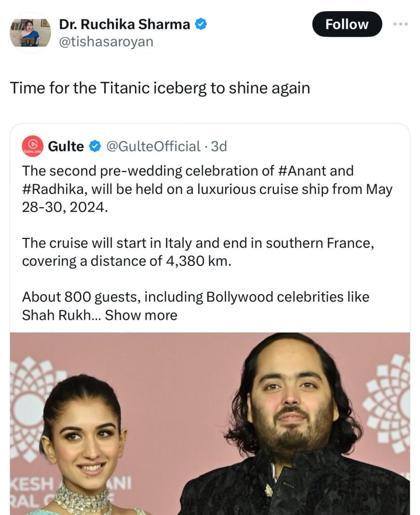Viewport: 420px width, 515px height.
Task: Click the 'About 800 guests' paragraph
Action: click(x=195, y=306)
